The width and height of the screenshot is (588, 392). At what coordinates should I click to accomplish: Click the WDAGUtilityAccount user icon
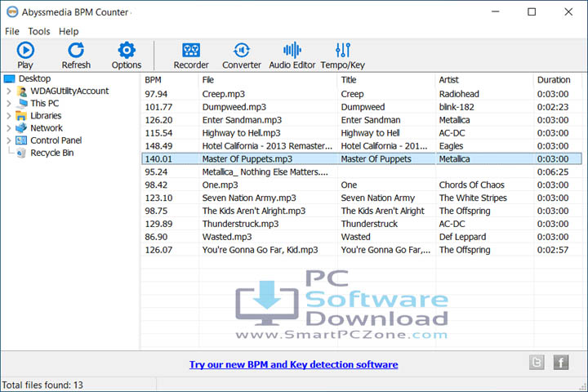(x=22, y=91)
